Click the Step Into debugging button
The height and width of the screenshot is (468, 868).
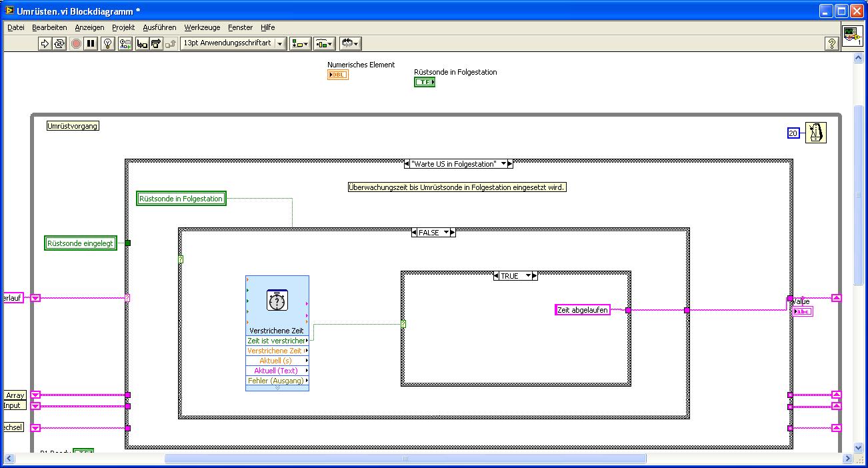142,43
